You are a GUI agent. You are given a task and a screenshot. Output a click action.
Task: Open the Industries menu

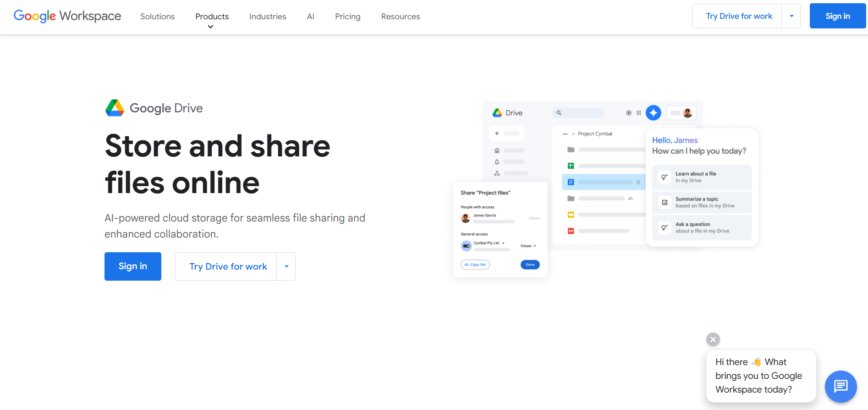[x=268, y=17]
